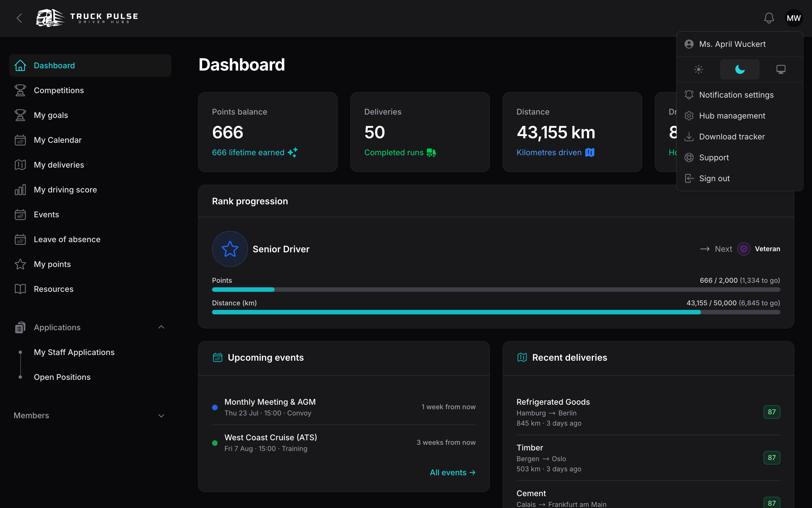The height and width of the screenshot is (508, 812).
Task: Choose Download tracker in user menu
Action: coord(740,137)
